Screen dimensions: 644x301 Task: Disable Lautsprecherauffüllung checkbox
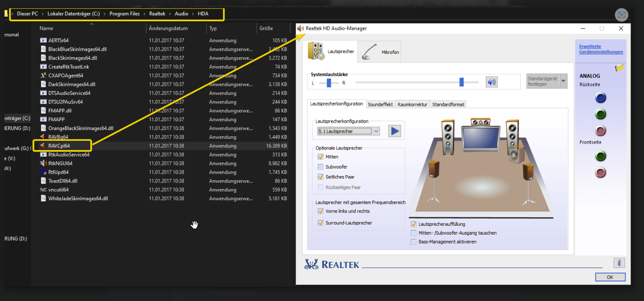click(x=414, y=224)
